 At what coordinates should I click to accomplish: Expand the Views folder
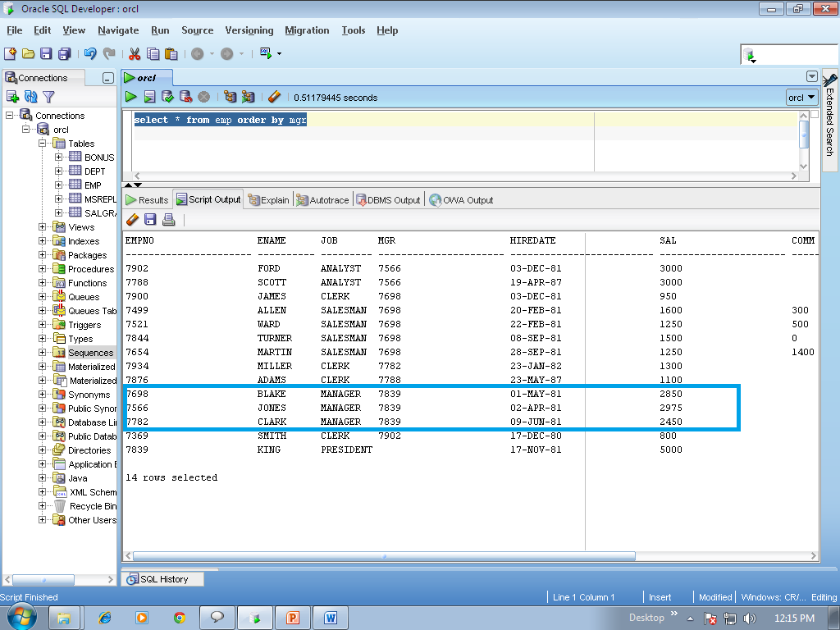pos(43,227)
